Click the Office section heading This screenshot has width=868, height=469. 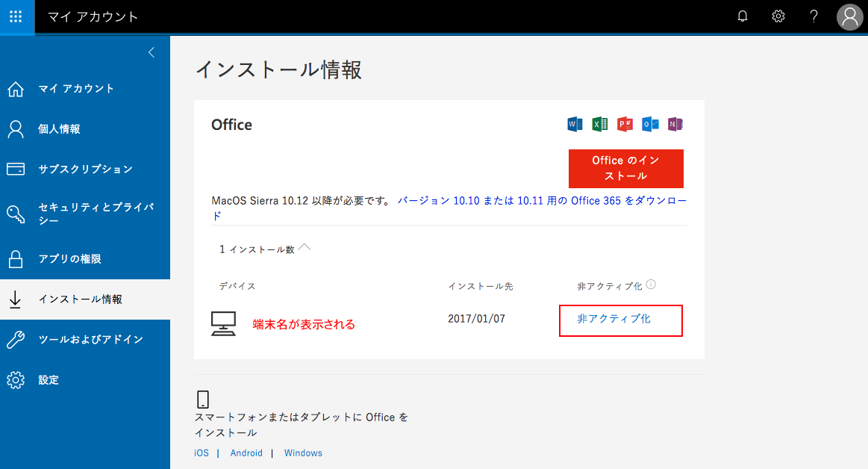pyautogui.click(x=231, y=125)
